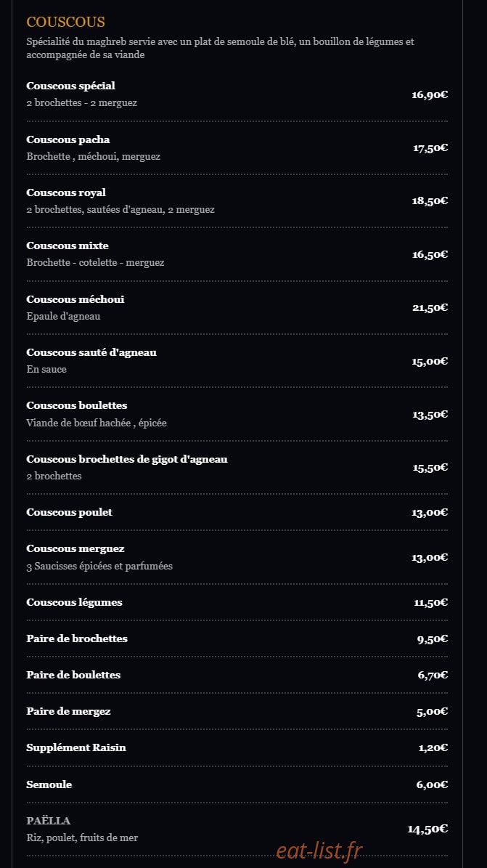Click the eat-list.fr watermark link
487x868 pixels.
click(x=319, y=851)
